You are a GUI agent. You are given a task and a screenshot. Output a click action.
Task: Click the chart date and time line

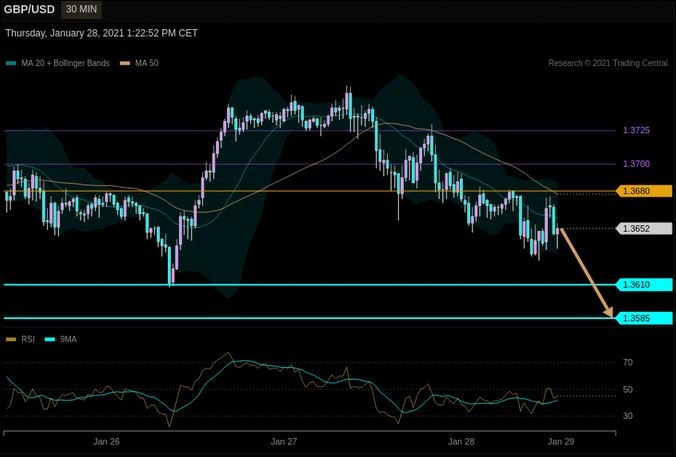102,33
